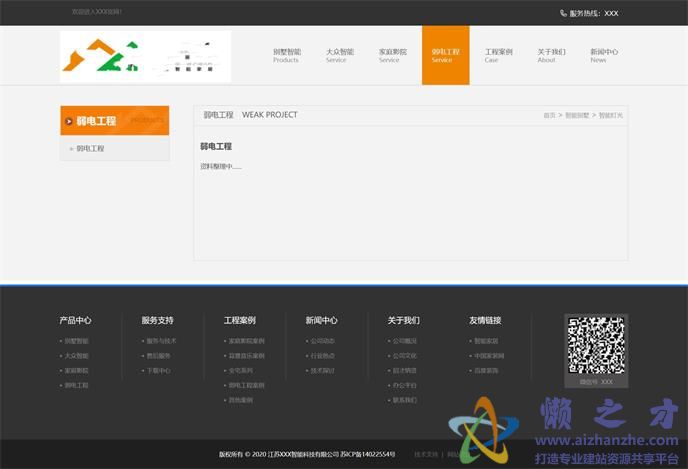Open 弱电工程 under footer 产品中心
Viewport: 688px width, 469px height.
point(76,386)
